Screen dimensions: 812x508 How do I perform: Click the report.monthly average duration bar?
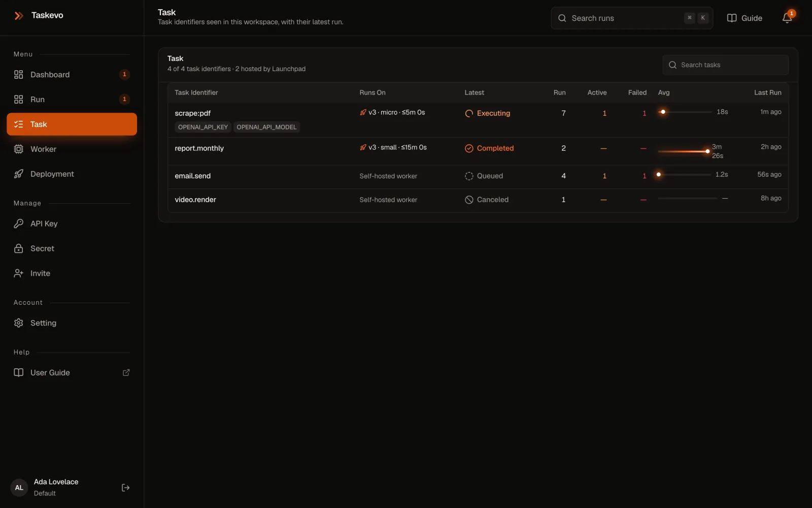[684, 151]
